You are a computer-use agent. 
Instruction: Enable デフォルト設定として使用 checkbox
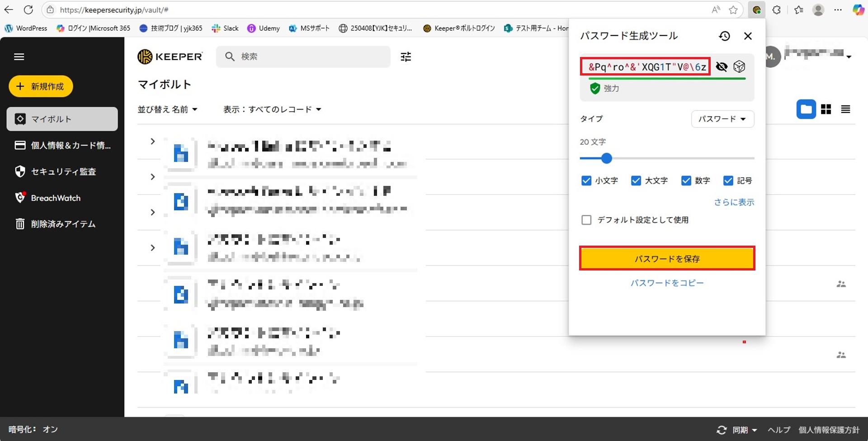click(586, 220)
